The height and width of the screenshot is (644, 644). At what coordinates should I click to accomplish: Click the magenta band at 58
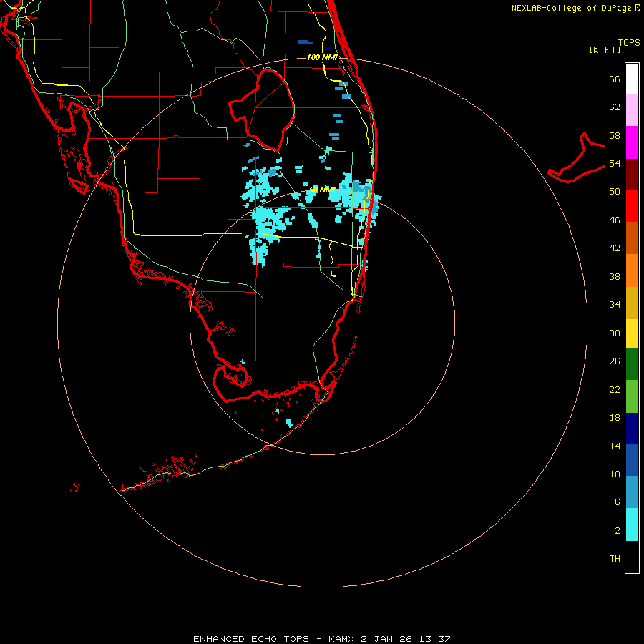point(632,142)
